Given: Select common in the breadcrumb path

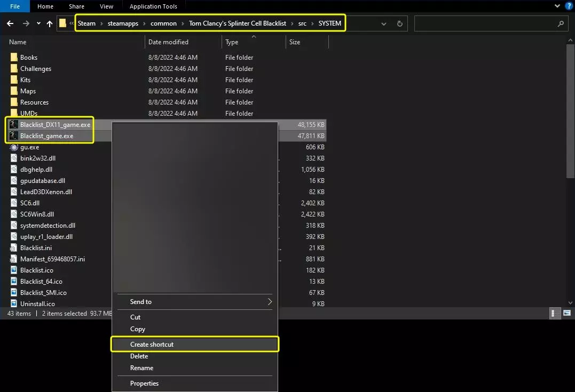Looking at the screenshot, I should [163, 23].
